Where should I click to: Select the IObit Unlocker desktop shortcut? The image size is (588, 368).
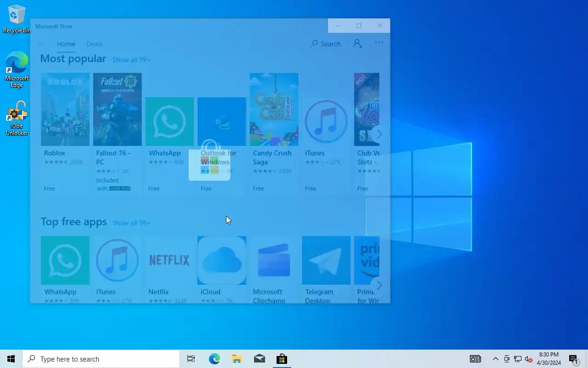17,119
